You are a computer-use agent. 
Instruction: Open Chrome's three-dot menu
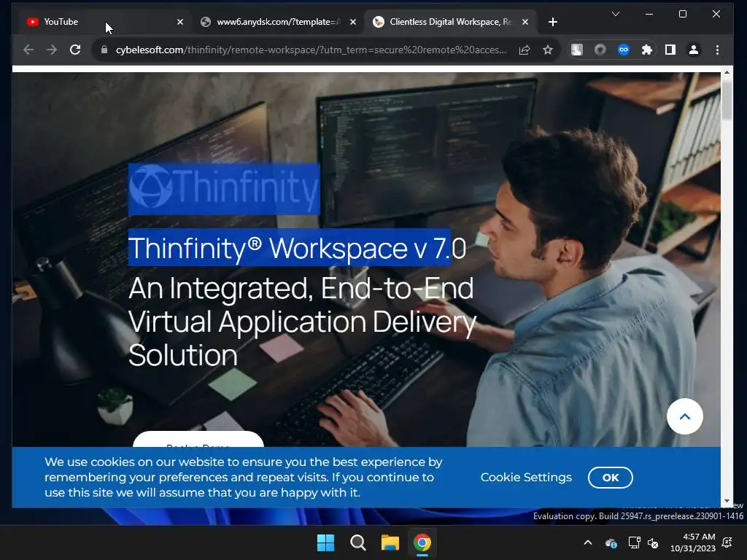718,50
